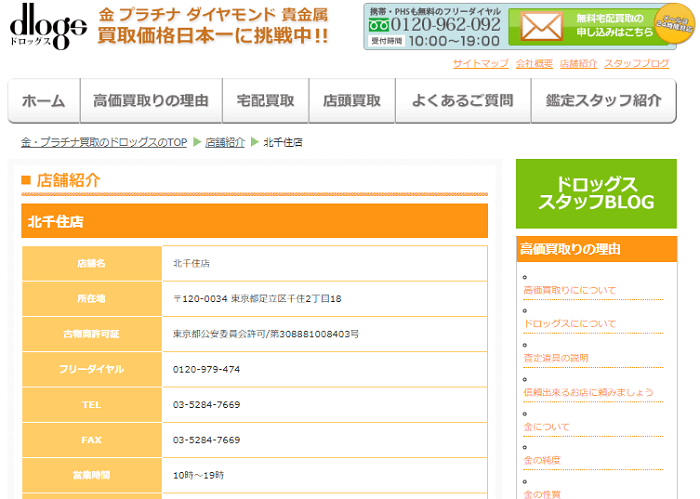Click the header reception hours 10:00～19:00
The image size is (700, 499).
[x=454, y=41]
